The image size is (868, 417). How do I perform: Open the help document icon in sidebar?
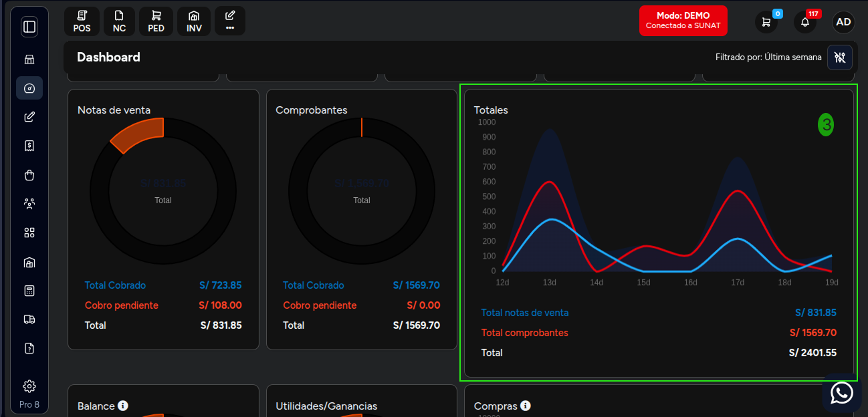tap(29, 348)
